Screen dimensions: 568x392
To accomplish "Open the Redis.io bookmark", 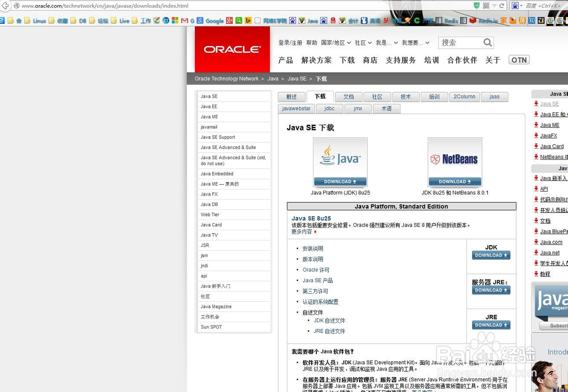I will tap(484, 20).
